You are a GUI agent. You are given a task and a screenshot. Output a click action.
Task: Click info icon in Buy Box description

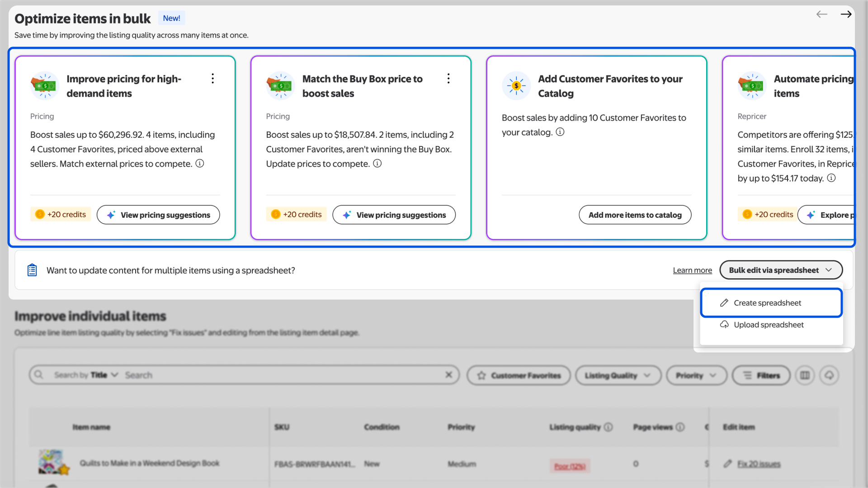[x=377, y=164]
